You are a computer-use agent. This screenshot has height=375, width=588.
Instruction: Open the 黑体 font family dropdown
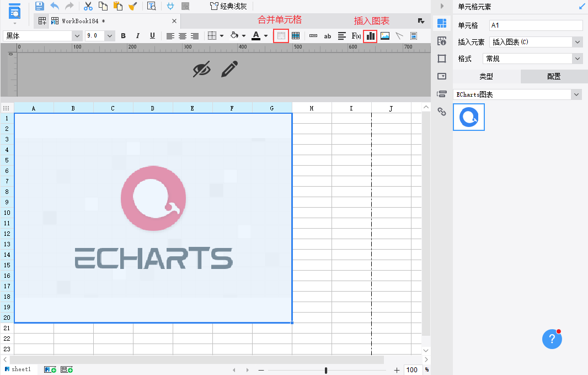click(x=77, y=36)
